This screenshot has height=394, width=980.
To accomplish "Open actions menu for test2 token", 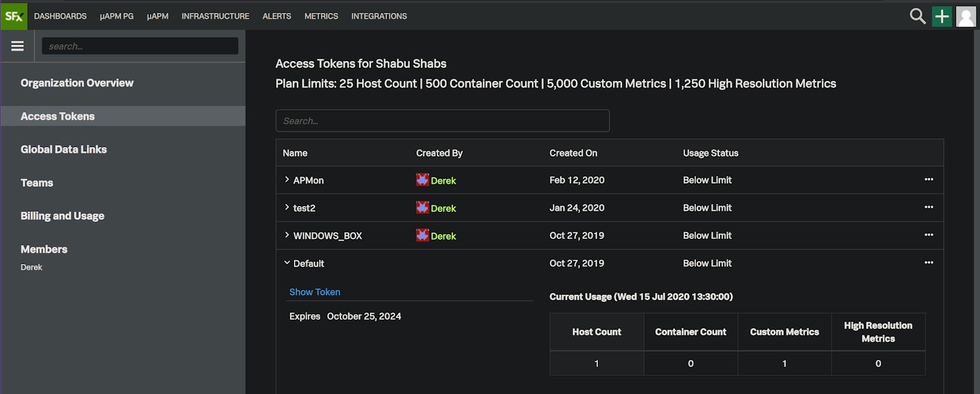I will [929, 207].
